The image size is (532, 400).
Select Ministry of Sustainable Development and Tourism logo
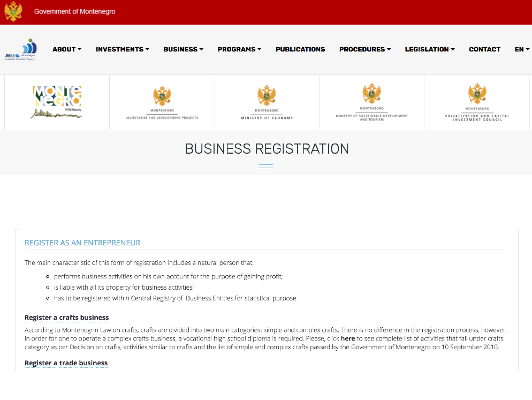[371, 102]
